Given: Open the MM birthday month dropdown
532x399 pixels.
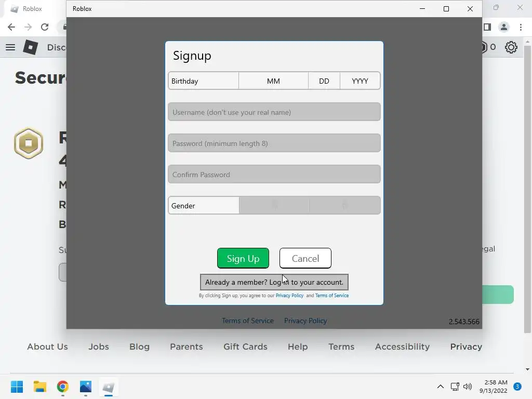Looking at the screenshot, I should coord(273,81).
